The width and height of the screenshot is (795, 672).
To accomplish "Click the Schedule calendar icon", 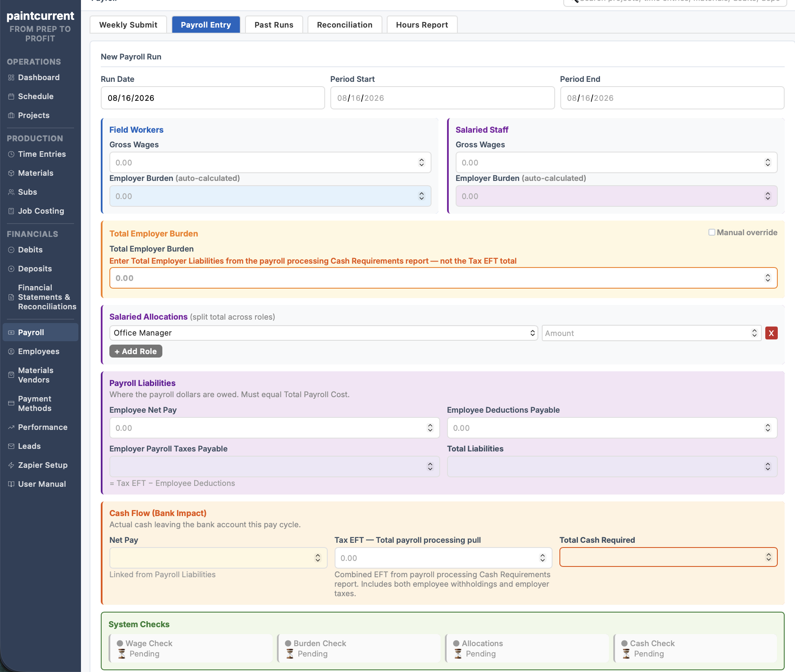I will [x=11, y=96].
